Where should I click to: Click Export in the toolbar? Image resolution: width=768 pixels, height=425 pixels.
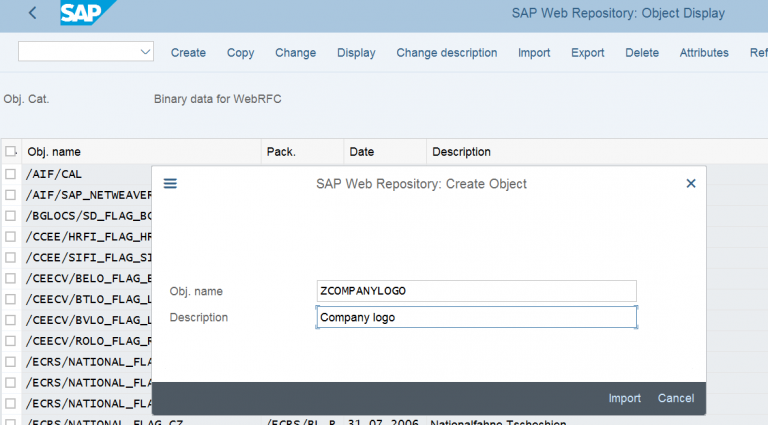pos(587,53)
